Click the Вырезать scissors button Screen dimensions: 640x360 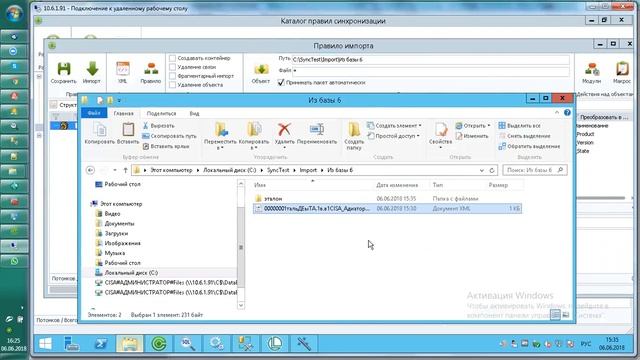click(158, 126)
